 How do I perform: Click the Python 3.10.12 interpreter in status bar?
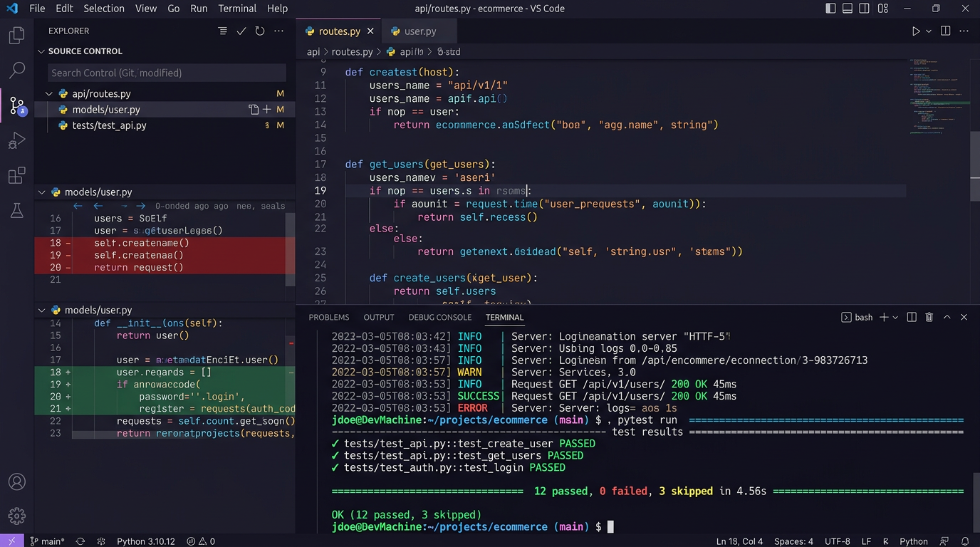145,541
